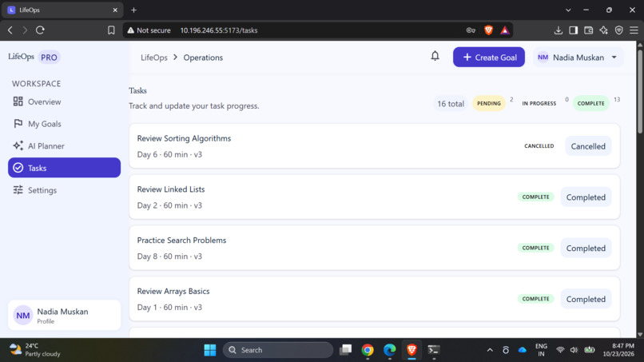Toggle the browser sidebar panel icon
This screenshot has height=362, width=644.
pyautogui.click(x=574, y=30)
